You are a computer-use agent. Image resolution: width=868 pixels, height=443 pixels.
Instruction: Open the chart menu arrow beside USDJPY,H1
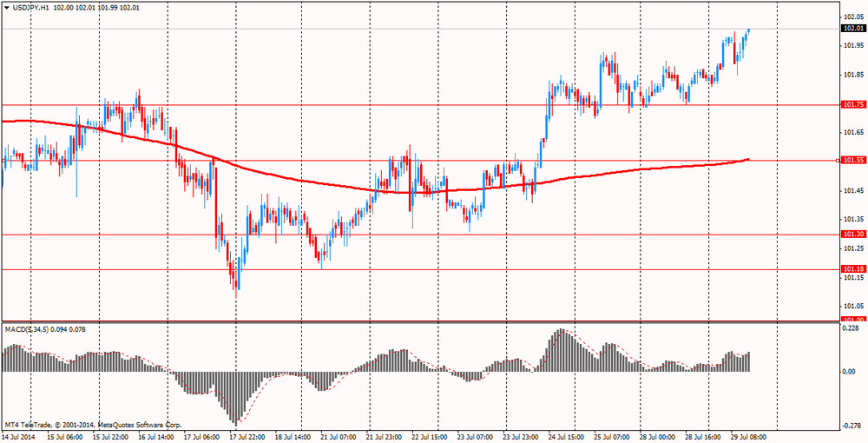[x=6, y=7]
